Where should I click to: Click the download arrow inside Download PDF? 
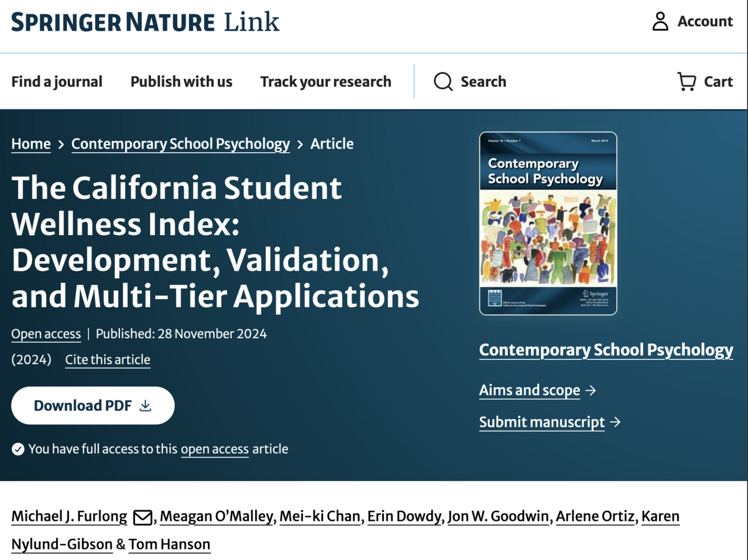tap(146, 405)
